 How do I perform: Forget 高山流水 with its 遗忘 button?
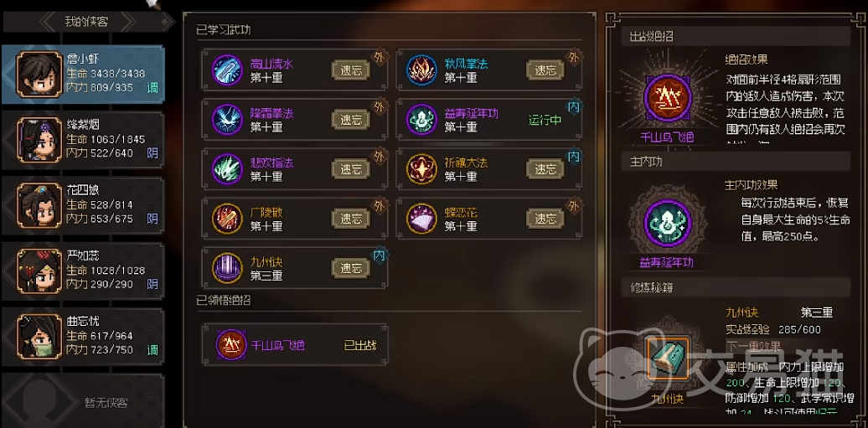[x=350, y=70]
